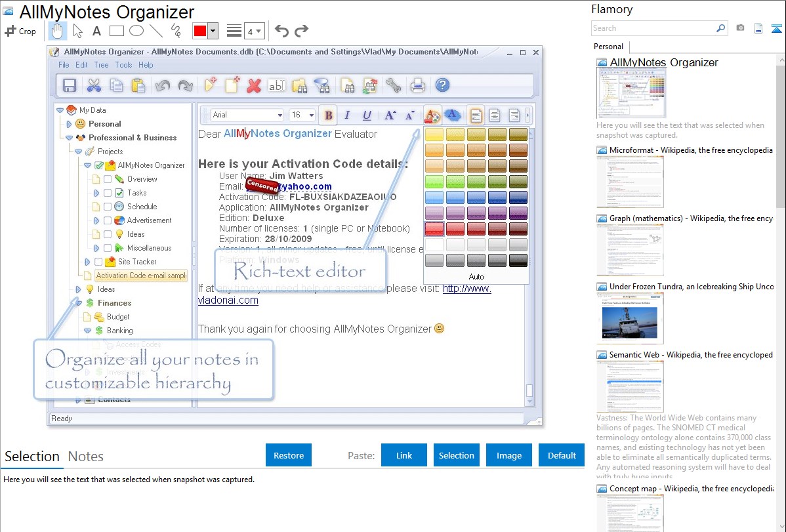Collapse the Banking tree node

pos(88,331)
